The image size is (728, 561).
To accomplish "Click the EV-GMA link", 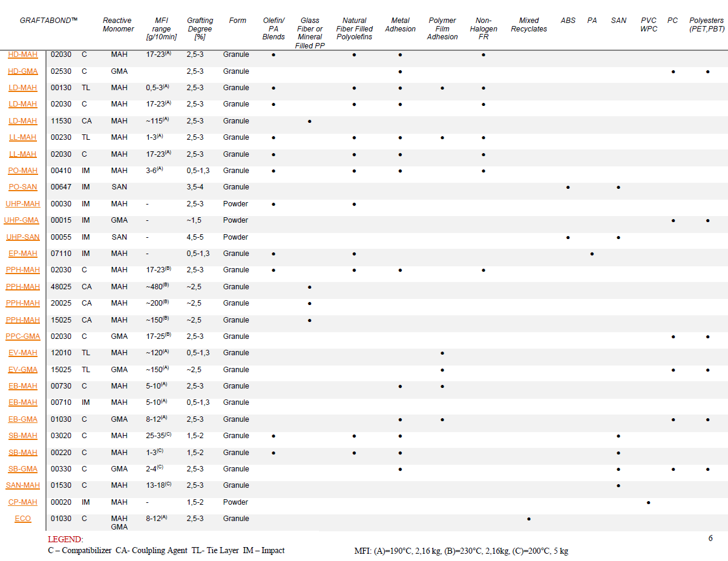I will [x=22, y=370].
